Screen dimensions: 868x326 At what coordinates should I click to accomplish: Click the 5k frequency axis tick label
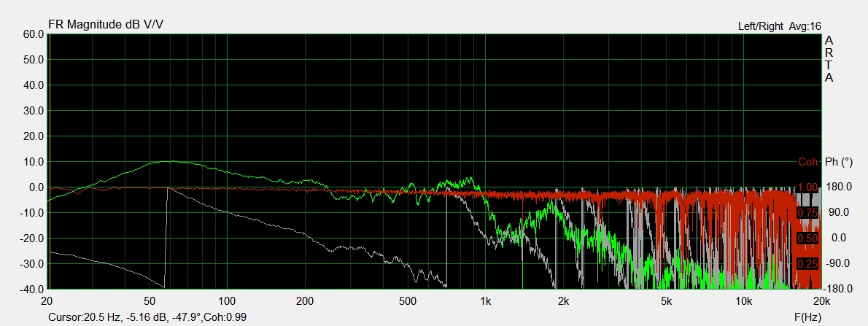coord(666,302)
